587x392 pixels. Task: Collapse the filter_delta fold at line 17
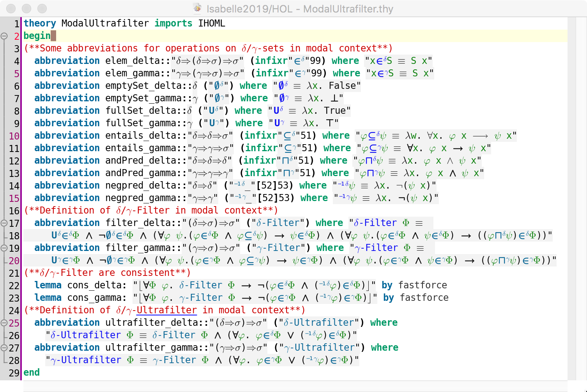[x=4, y=223]
